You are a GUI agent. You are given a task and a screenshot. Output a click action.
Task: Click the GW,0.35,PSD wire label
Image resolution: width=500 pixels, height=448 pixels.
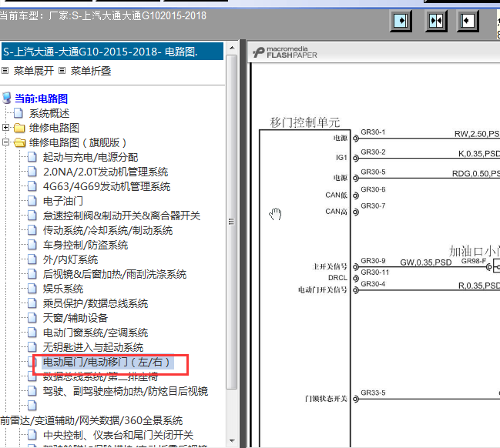426,262
